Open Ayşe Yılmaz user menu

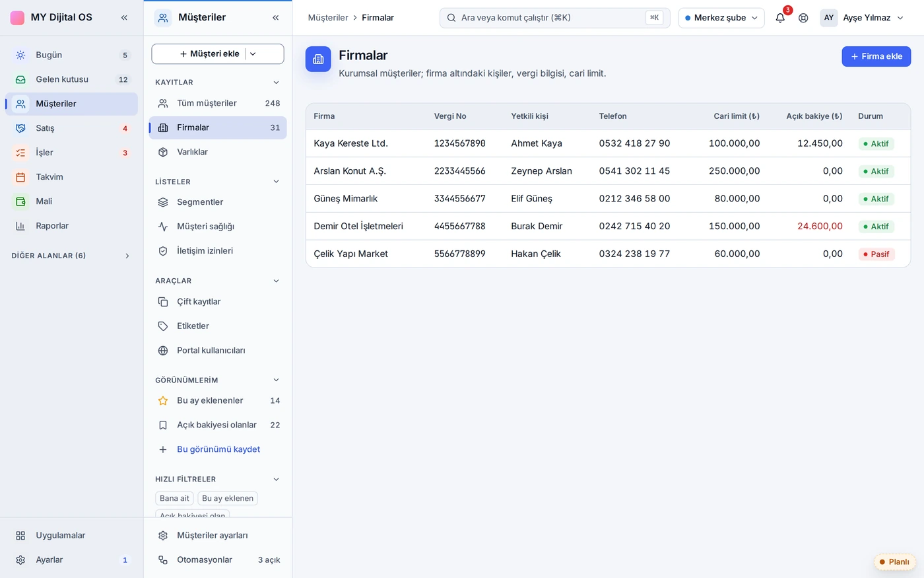pyautogui.click(x=863, y=18)
